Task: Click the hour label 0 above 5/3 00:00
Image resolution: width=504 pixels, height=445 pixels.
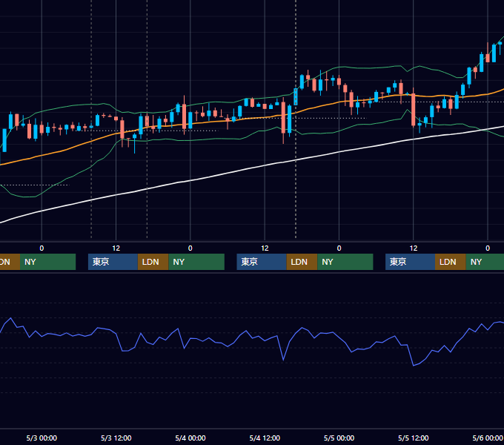Action: (x=42, y=248)
